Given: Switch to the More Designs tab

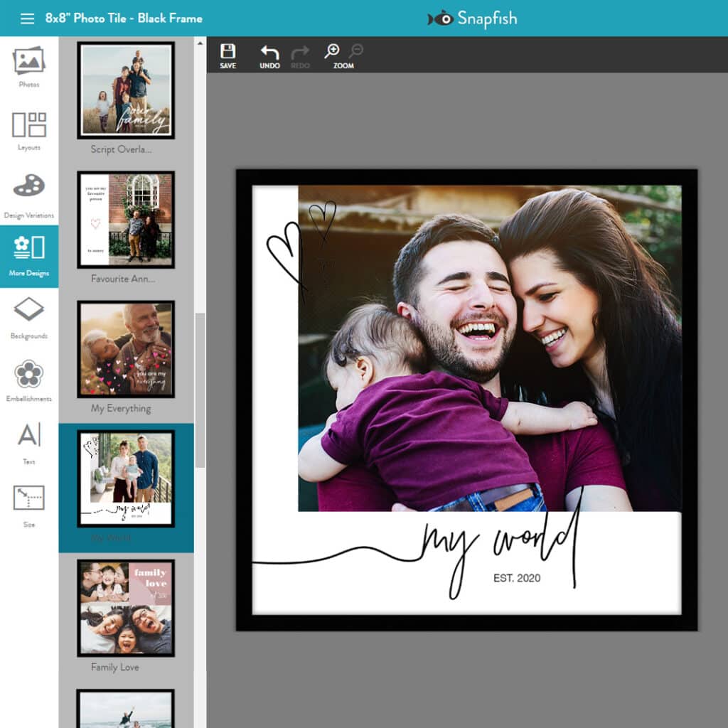Looking at the screenshot, I should point(29,256).
